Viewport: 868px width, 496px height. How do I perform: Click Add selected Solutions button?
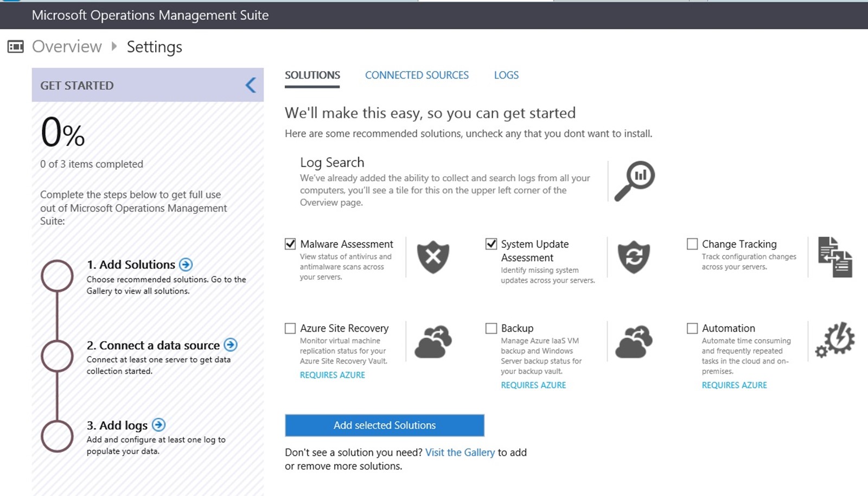click(385, 425)
